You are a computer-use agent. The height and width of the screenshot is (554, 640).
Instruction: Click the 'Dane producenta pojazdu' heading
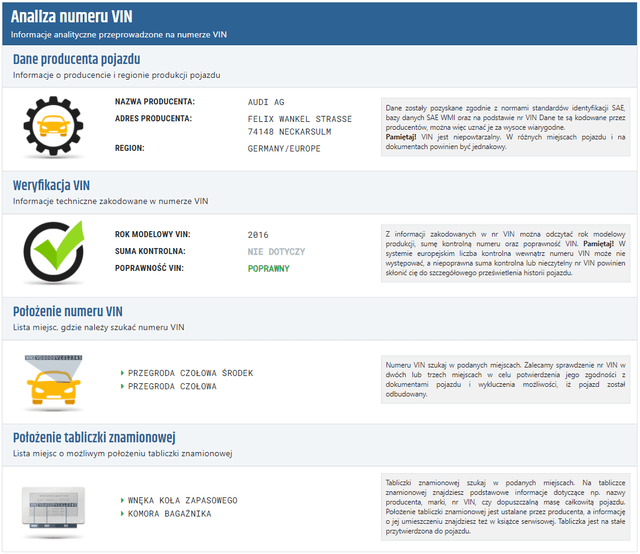pyautogui.click(x=76, y=59)
